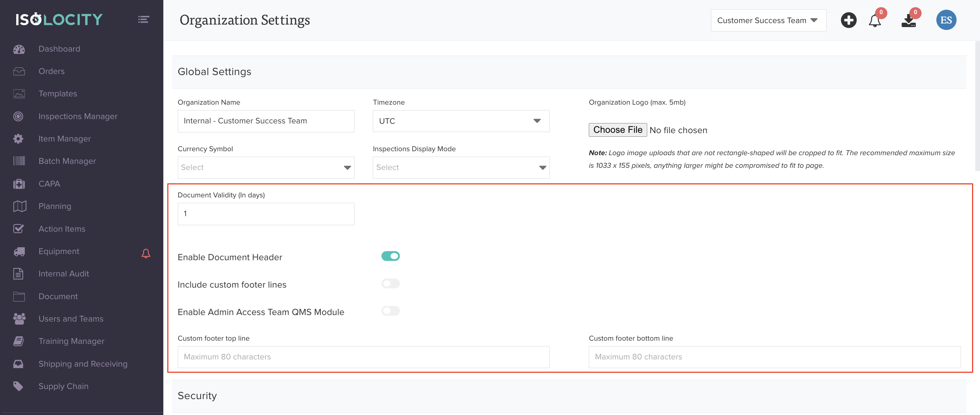Open the Inspections Display Mode dropdown
The height and width of the screenshot is (415, 980).
pyautogui.click(x=461, y=167)
